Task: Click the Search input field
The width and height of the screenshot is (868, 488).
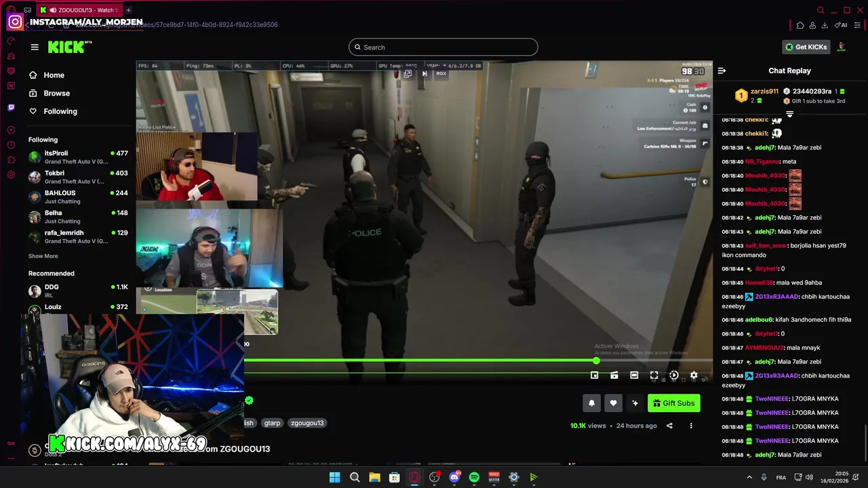Action: (x=443, y=47)
